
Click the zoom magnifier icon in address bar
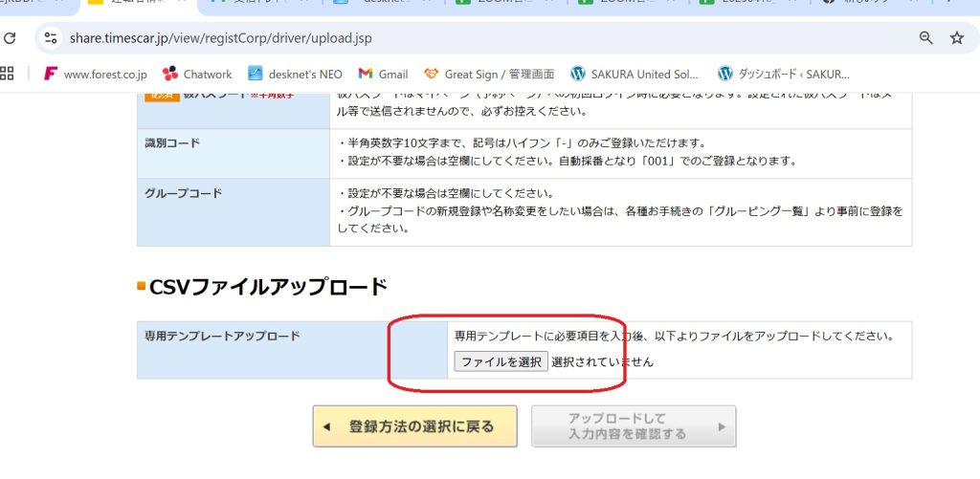point(925,38)
